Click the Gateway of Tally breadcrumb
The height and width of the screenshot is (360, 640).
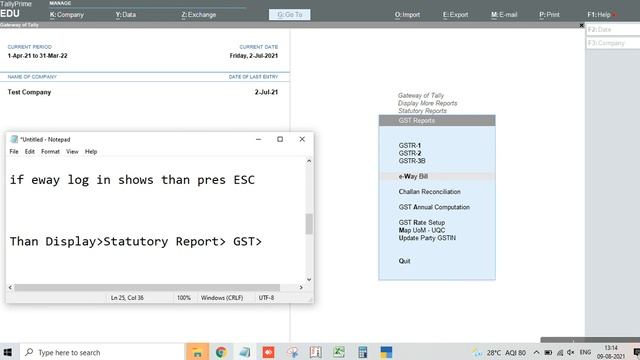click(420, 96)
